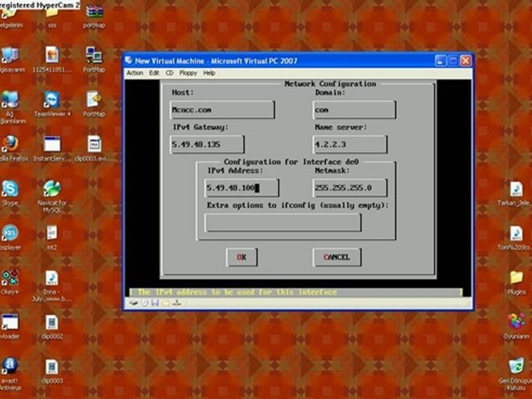This screenshot has height=399, width=532.
Task: Select the Plugins folder icon
Action: (516, 278)
